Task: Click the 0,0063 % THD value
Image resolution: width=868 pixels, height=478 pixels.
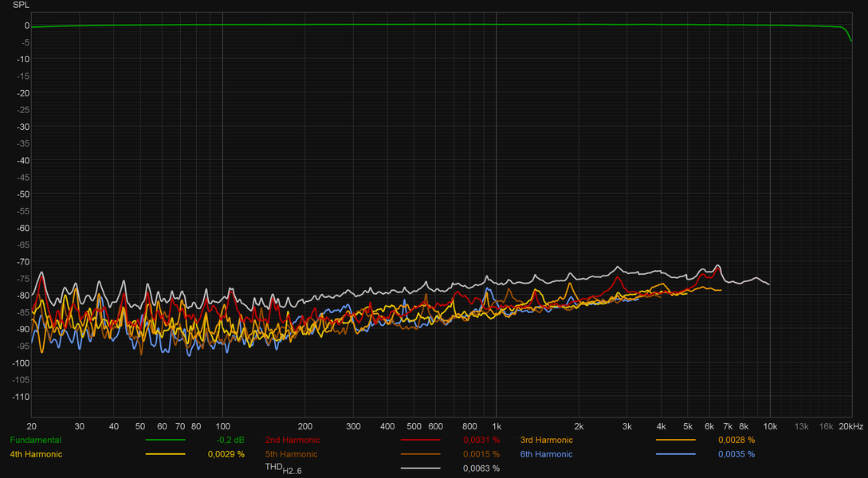Action: [481, 468]
